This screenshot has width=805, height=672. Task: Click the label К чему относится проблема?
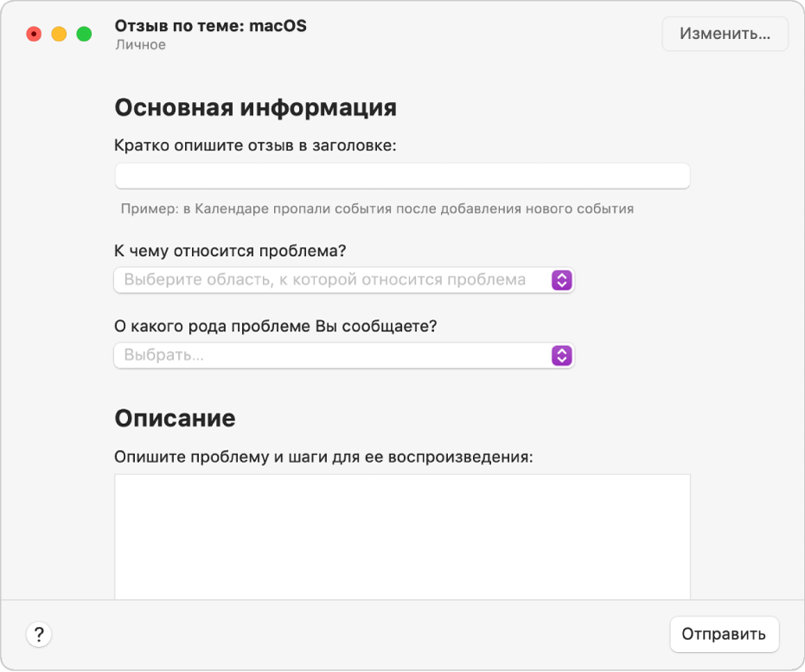tap(230, 251)
